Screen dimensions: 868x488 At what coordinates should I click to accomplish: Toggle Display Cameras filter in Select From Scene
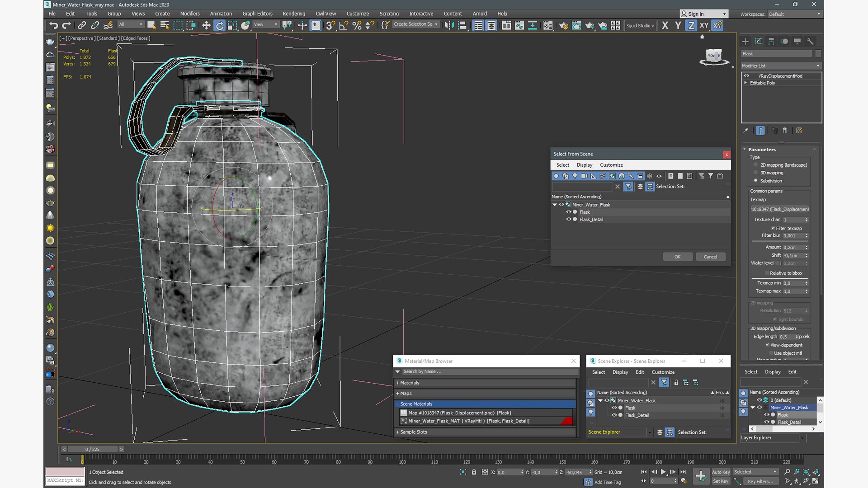[584, 176]
